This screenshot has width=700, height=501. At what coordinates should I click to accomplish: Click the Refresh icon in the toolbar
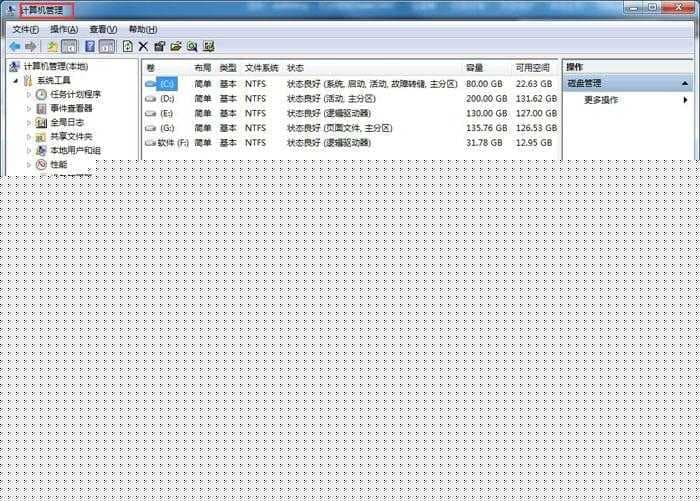127,46
